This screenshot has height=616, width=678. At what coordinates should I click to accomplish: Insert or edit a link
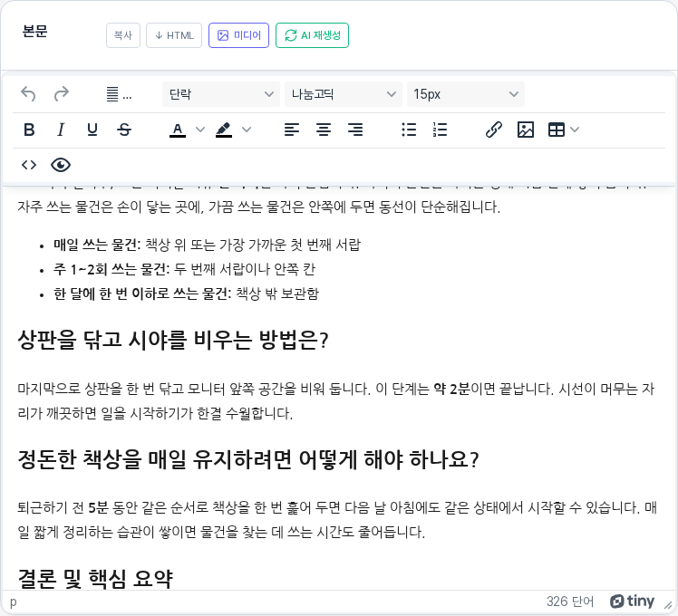click(494, 130)
